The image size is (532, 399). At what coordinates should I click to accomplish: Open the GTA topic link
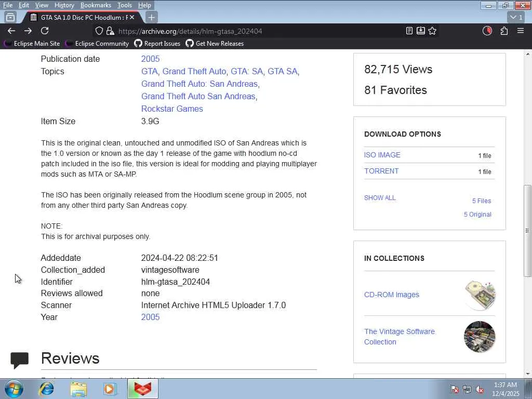[x=149, y=71]
